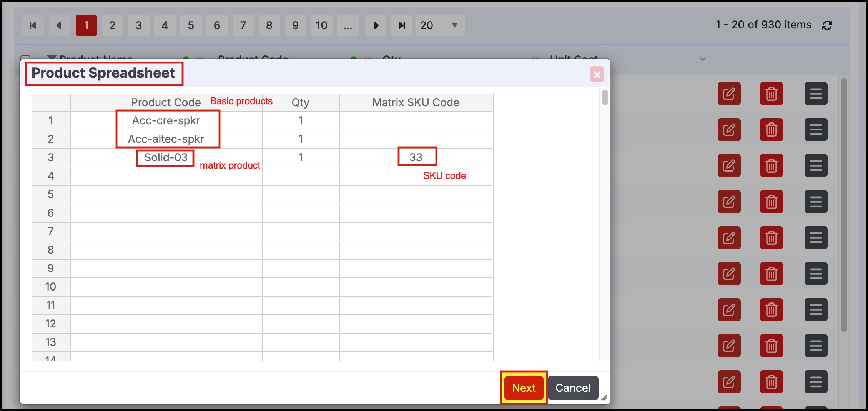Open the hamburger menu in the fifth grid row
The image size is (868, 411).
tap(816, 238)
